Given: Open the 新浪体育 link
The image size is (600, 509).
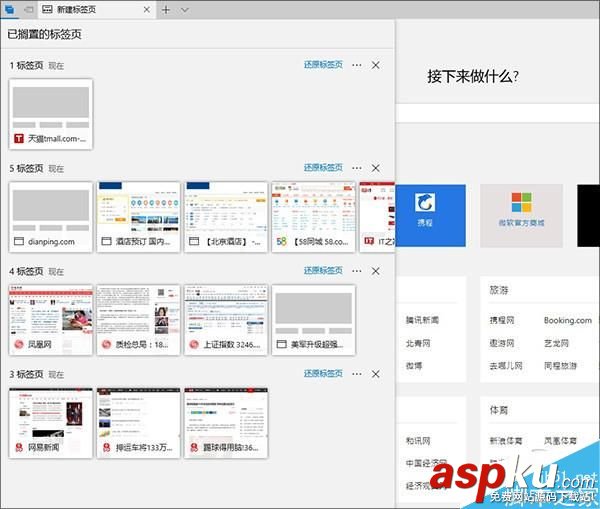Looking at the screenshot, I should [x=506, y=441].
